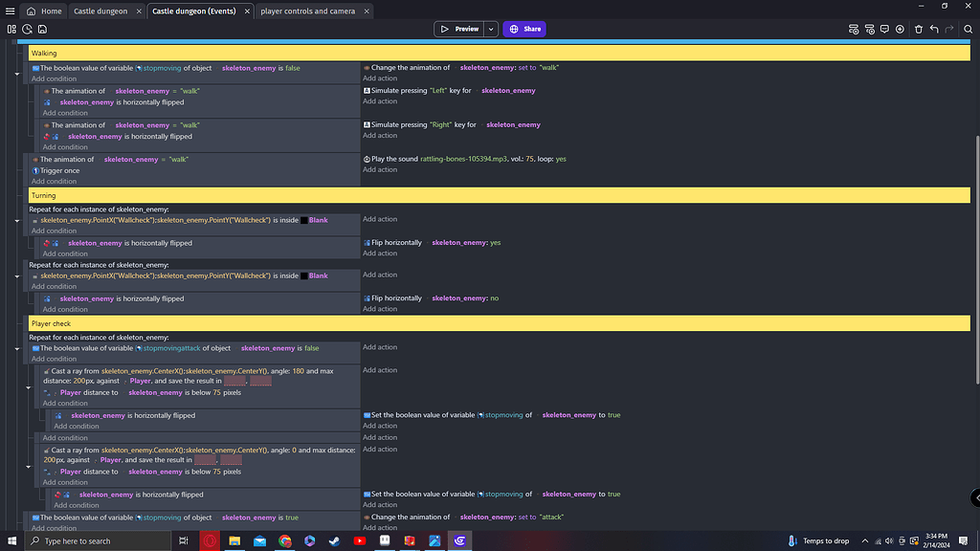Click first empty red result field, angle 0 raycast
The width and height of the screenshot is (980, 551).
tap(205, 460)
